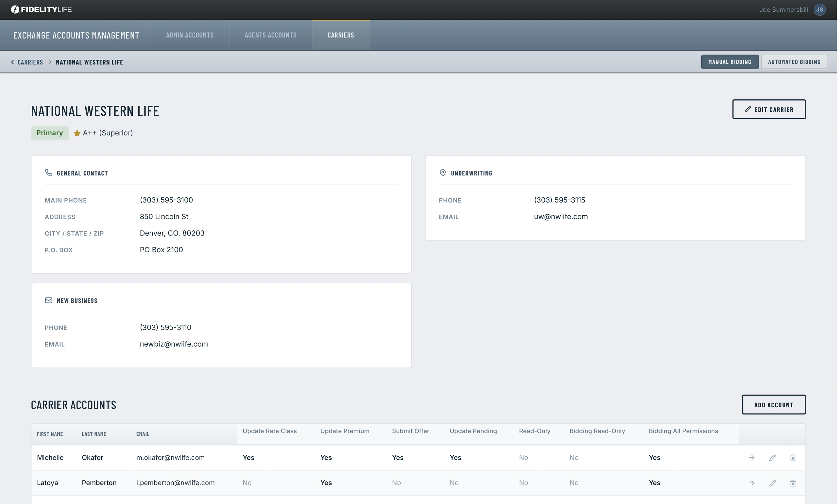The height and width of the screenshot is (504, 837).
Task: Click the Edit Carrier button
Action: tap(769, 109)
